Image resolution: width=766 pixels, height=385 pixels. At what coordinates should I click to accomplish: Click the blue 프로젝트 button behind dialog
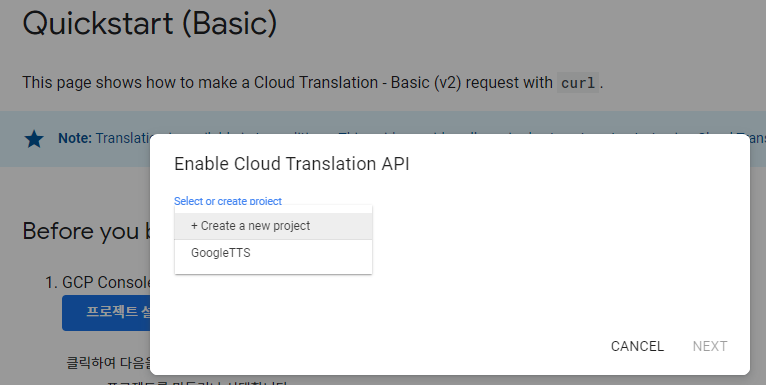coord(106,313)
